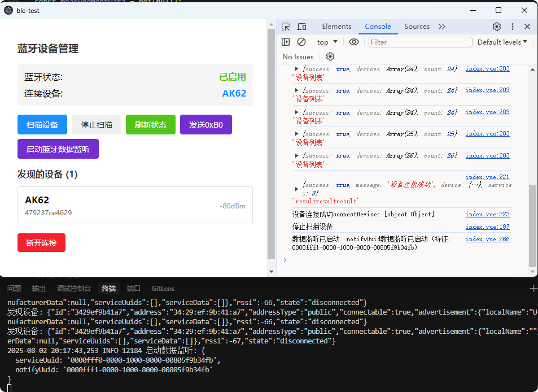Open the 调试控制台 panel tab
538x392 pixels.
click(x=74, y=288)
